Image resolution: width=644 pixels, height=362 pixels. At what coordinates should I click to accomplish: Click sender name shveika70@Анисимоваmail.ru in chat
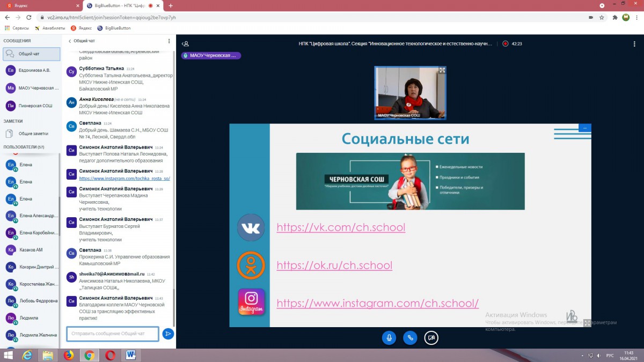coord(112,274)
